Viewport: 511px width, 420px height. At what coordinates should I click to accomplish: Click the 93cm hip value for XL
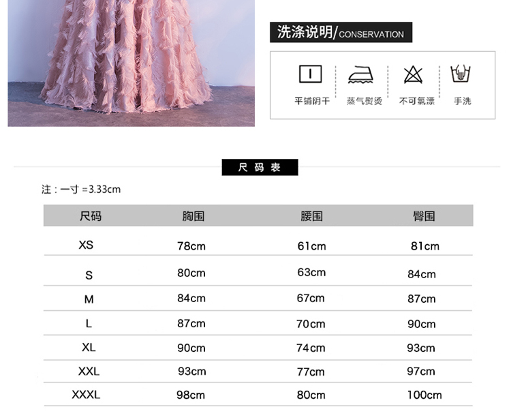[421, 348]
